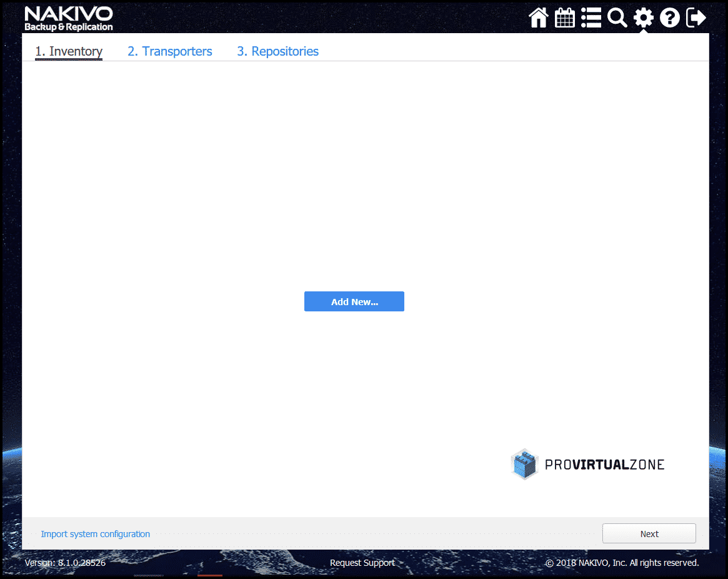
Task: Click the Next button
Action: pyautogui.click(x=649, y=533)
